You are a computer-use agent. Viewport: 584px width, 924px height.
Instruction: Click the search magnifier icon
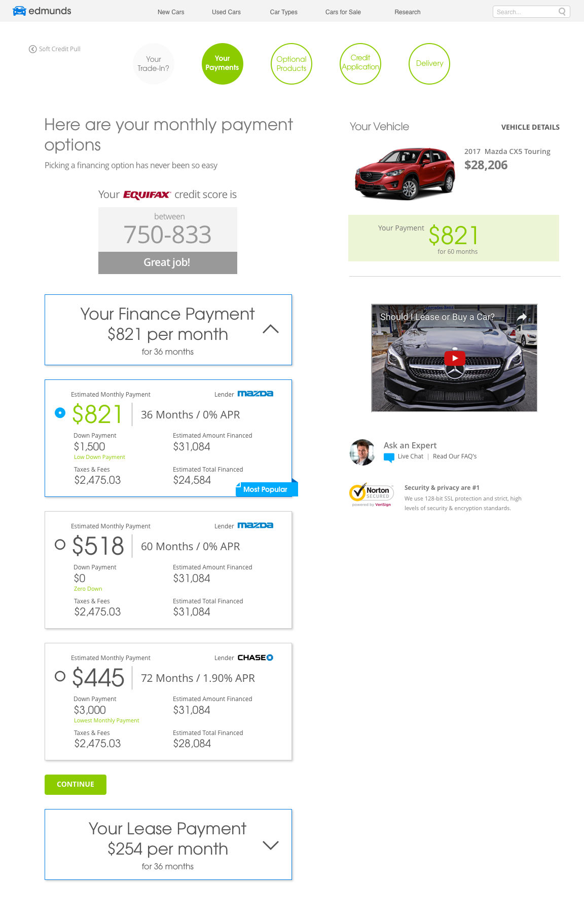click(562, 12)
